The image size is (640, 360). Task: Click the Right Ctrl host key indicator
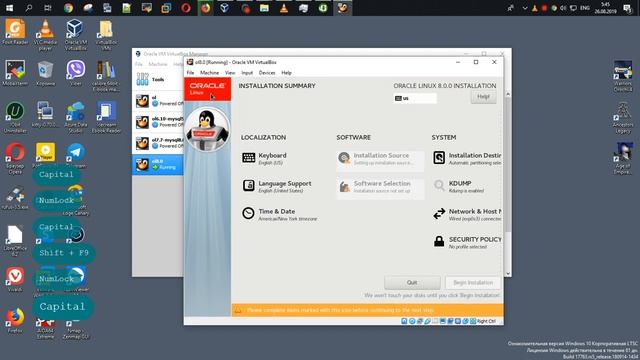coord(486,321)
